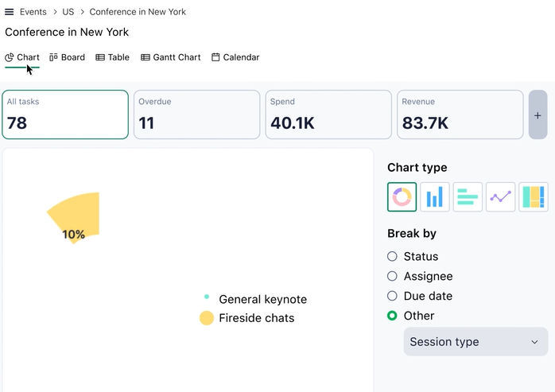Screen dimensions: 555x392
Task: Click the yellow Fireside chats legend swatch
Action: (x=207, y=318)
